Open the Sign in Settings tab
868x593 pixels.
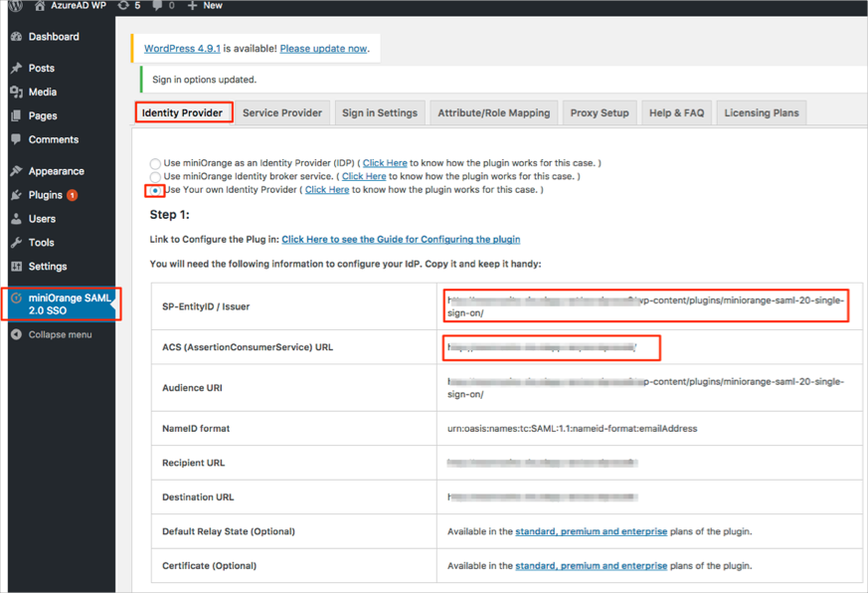379,112
